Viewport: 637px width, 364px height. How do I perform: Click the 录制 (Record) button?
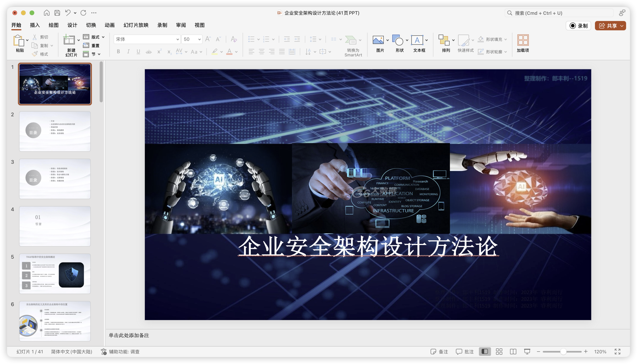pyautogui.click(x=579, y=26)
